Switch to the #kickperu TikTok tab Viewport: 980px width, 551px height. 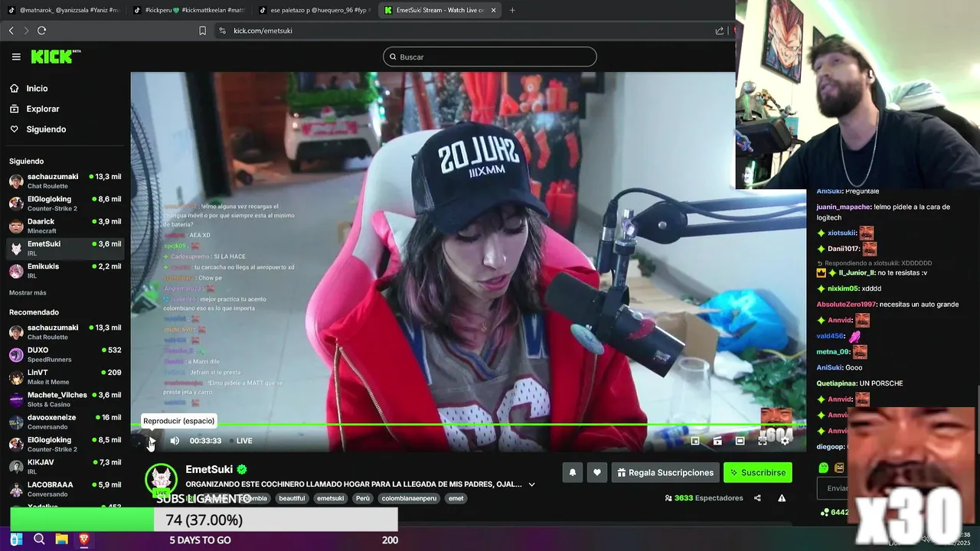point(188,10)
